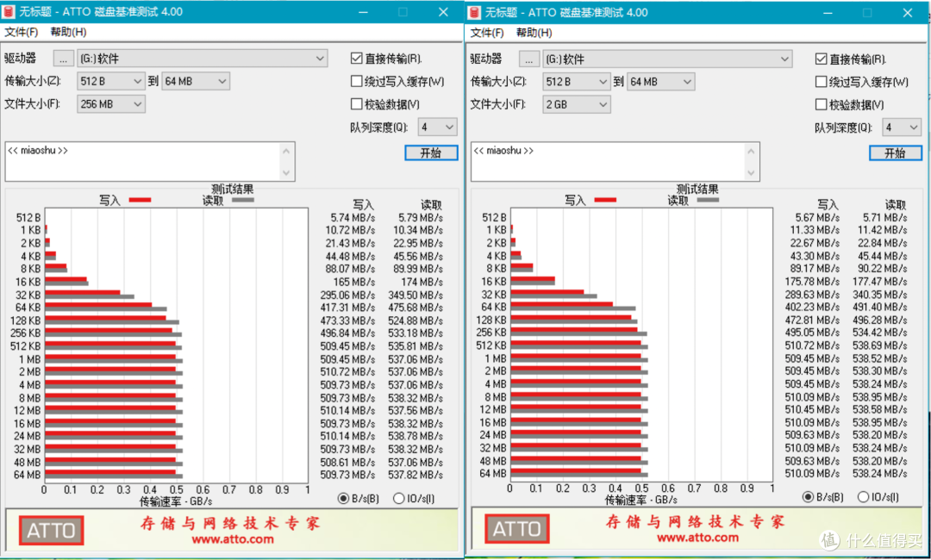Minimize the left ATTO window

[x=364, y=12]
